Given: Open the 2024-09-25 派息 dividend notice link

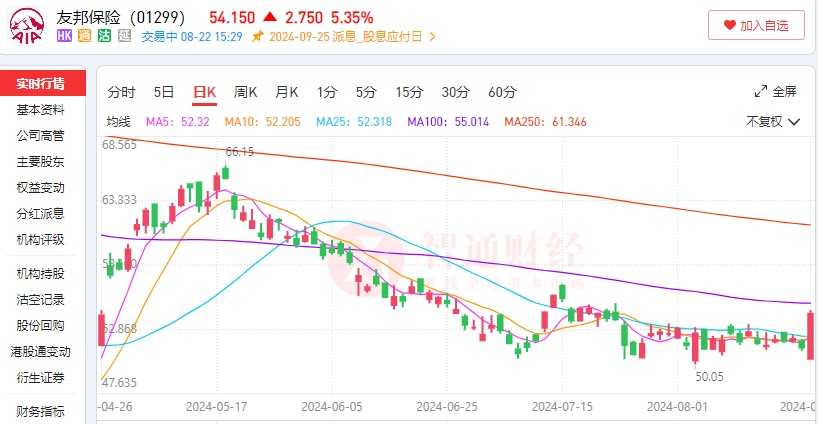Looking at the screenshot, I should (346, 37).
